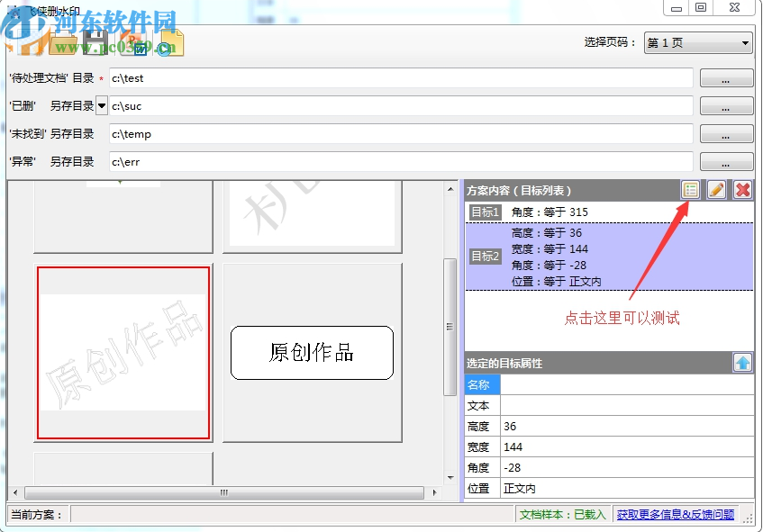Delete the target with red X icon
763x532 pixels.
point(742,190)
